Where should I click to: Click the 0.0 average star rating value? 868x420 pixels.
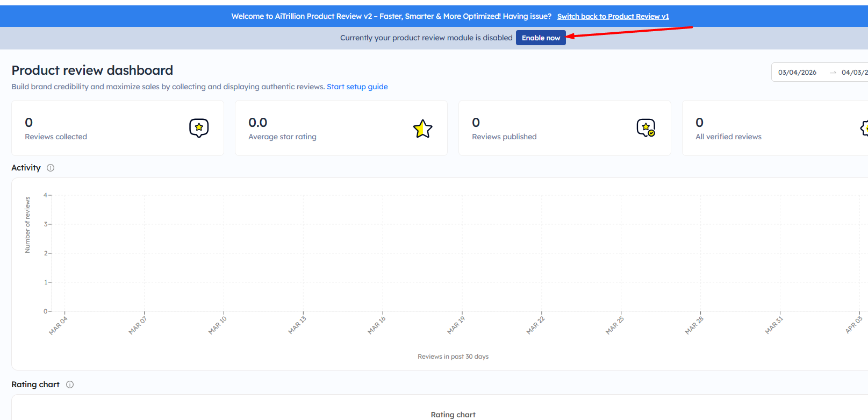[257, 123]
